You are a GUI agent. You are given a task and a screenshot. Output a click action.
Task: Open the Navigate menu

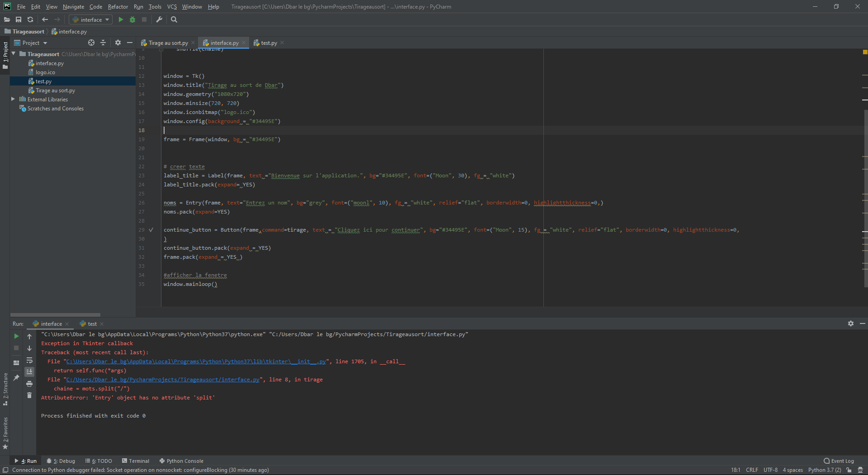[73, 7]
